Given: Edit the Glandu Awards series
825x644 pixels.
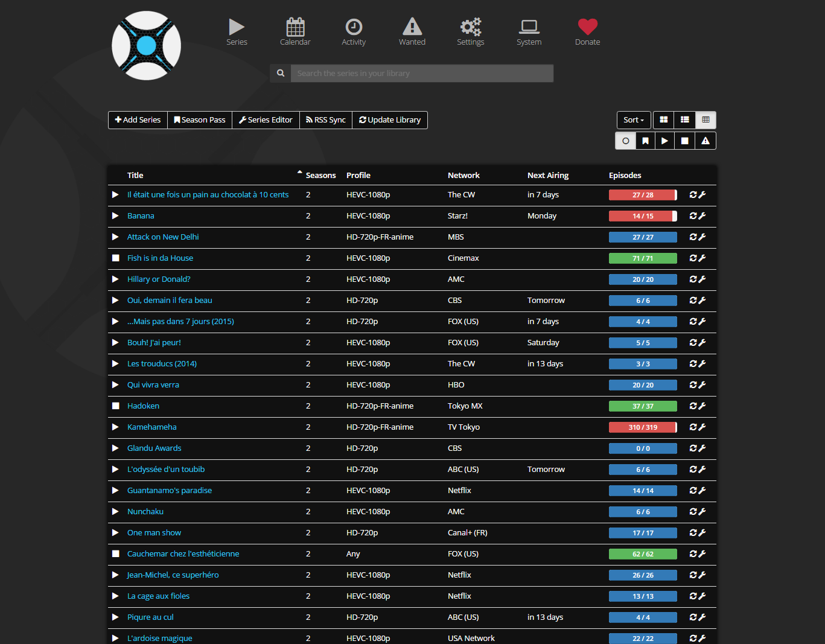Looking at the screenshot, I should click(x=702, y=448).
